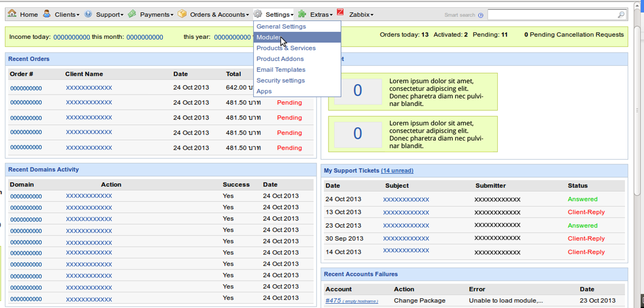Expand the Support dropdown arrow
This screenshot has height=308, width=644.
122,15
